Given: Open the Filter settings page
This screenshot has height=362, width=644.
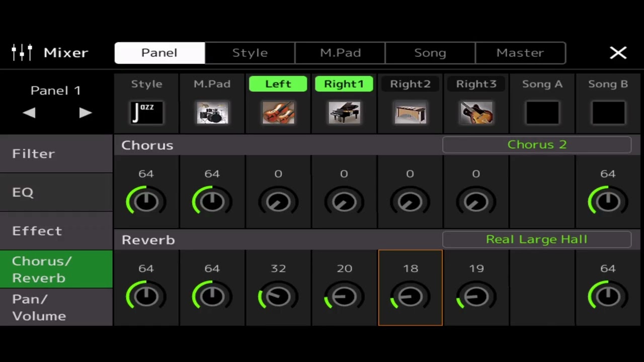Looking at the screenshot, I should pyautogui.click(x=56, y=153).
